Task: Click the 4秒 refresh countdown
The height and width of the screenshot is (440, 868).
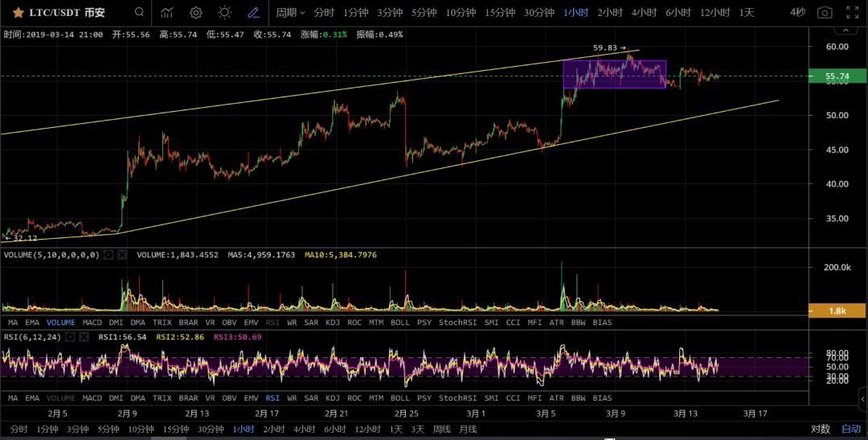Action: click(x=798, y=12)
